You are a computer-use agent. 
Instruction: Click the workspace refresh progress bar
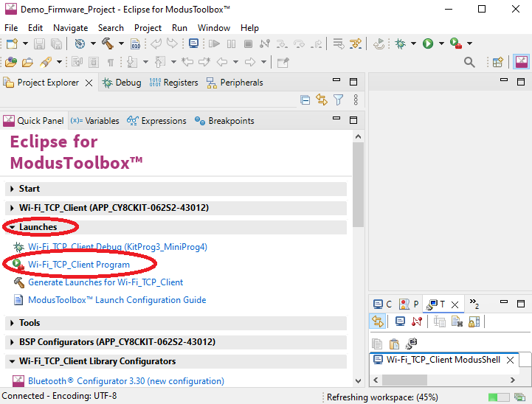[x=498, y=397]
